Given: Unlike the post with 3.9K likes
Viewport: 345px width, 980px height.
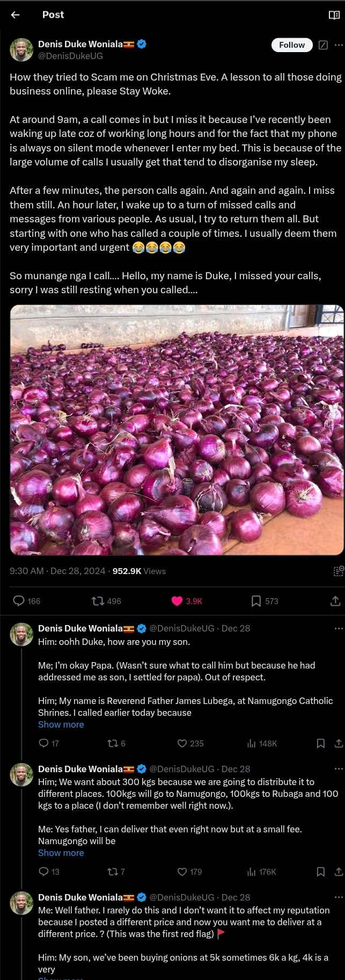Looking at the screenshot, I should (x=177, y=601).
